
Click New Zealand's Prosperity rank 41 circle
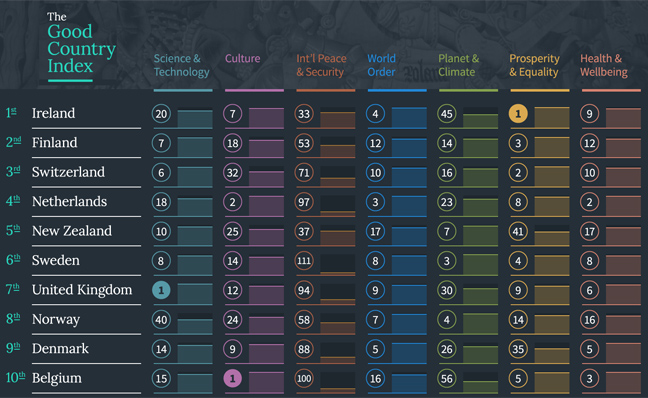tap(518, 231)
